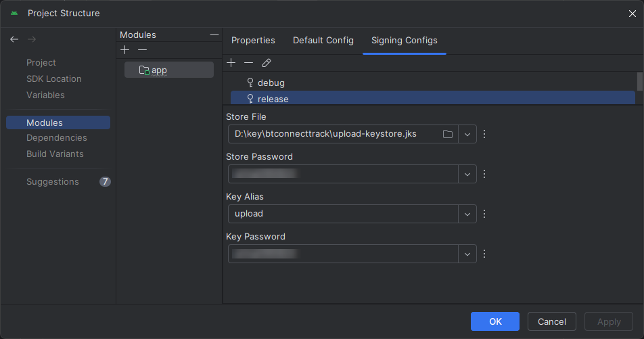
Task: Expand the Key Alias dropdown
Action: [467, 214]
